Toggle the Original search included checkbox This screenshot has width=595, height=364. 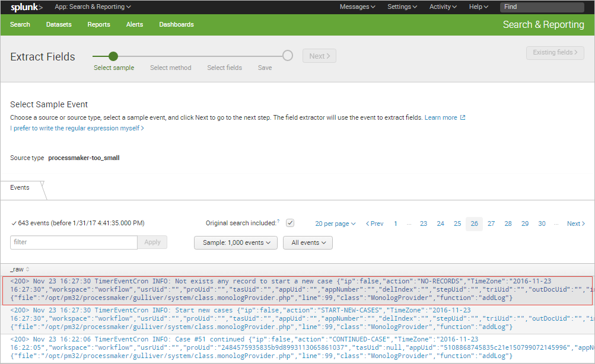click(x=290, y=223)
